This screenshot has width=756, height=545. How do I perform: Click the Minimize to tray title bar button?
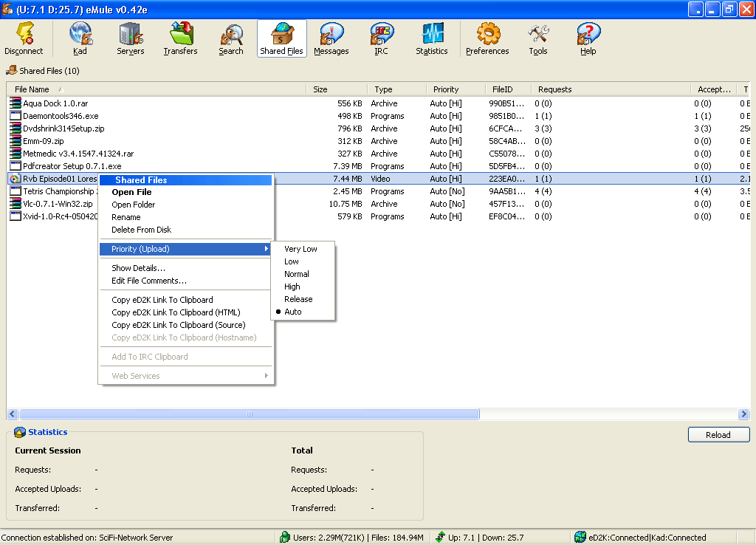point(695,9)
